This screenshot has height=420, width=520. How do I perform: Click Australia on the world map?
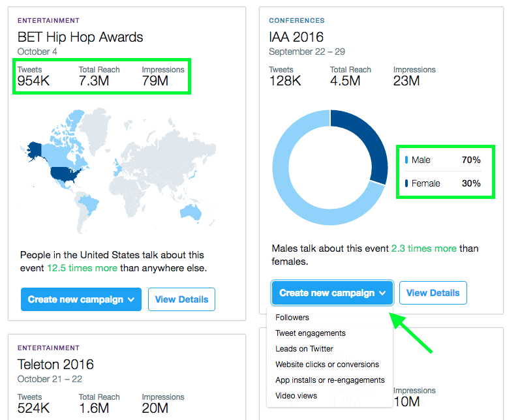click(x=191, y=212)
